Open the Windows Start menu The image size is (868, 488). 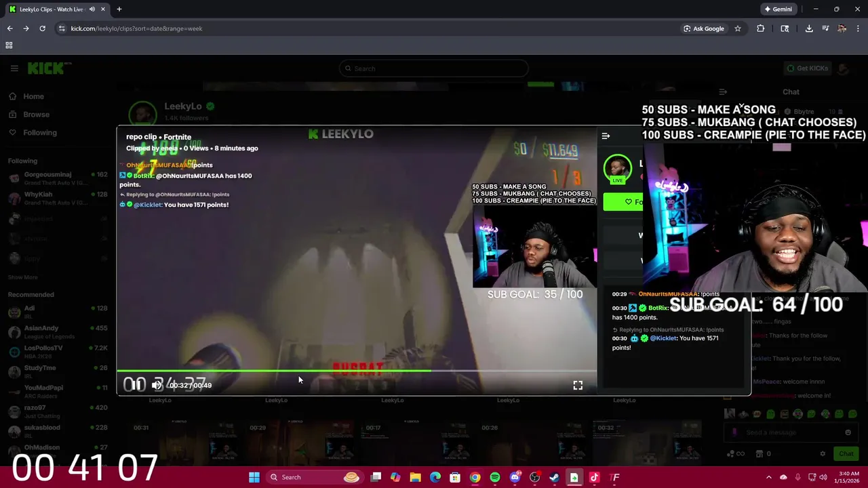(254, 477)
